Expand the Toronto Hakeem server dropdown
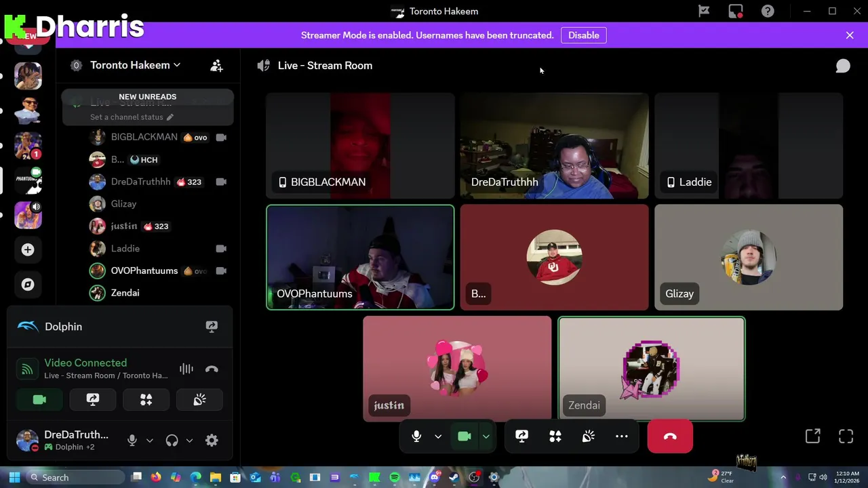Screen dimensions: 868x488 tap(176, 65)
